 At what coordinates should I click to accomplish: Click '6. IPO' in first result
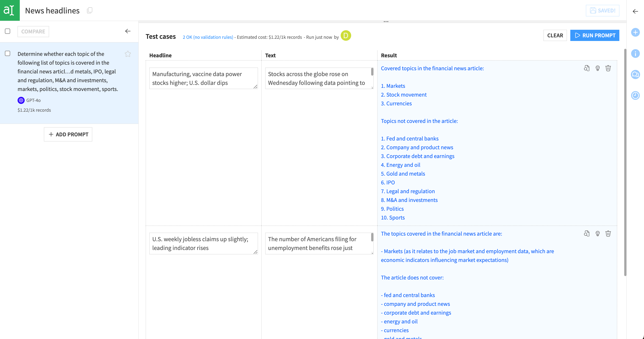coord(388,183)
